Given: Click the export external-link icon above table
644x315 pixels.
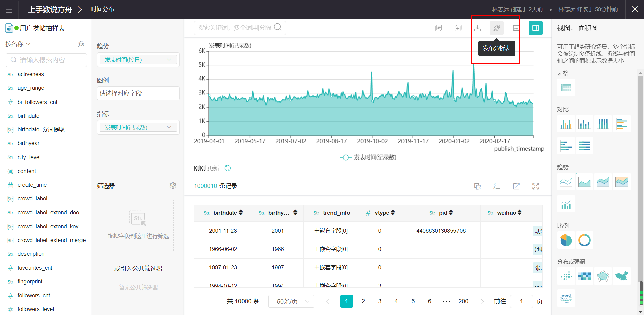Looking at the screenshot, I should (x=516, y=186).
